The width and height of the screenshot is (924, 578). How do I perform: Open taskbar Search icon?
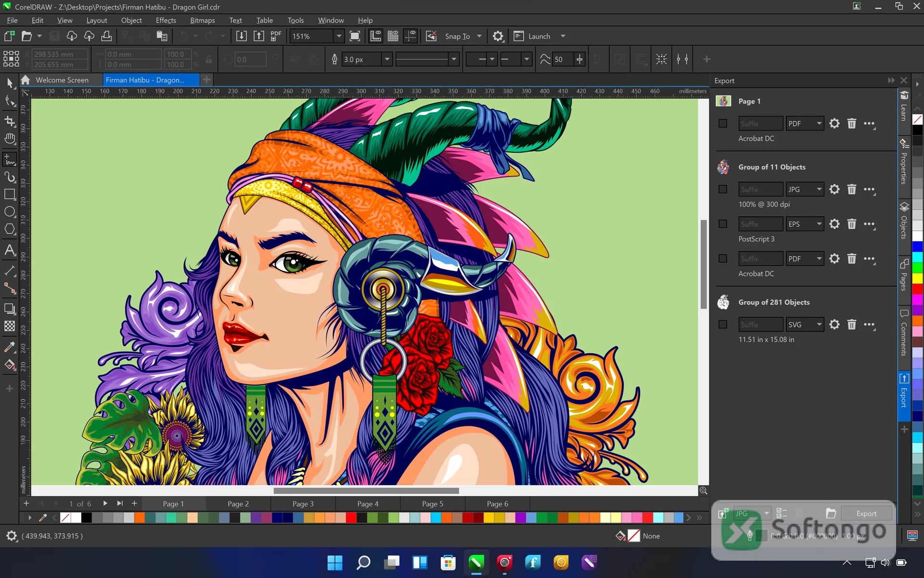363,562
